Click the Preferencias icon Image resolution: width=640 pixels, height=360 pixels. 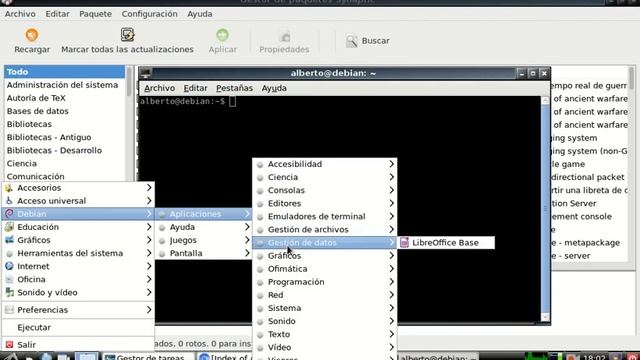click(9, 310)
